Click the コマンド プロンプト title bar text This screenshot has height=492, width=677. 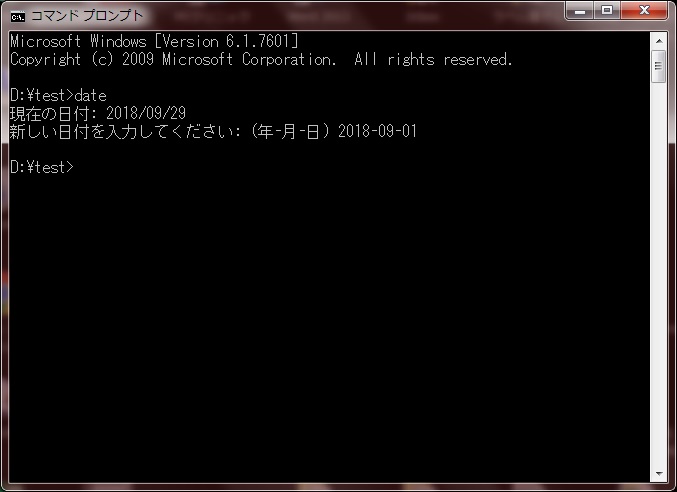click(x=87, y=16)
